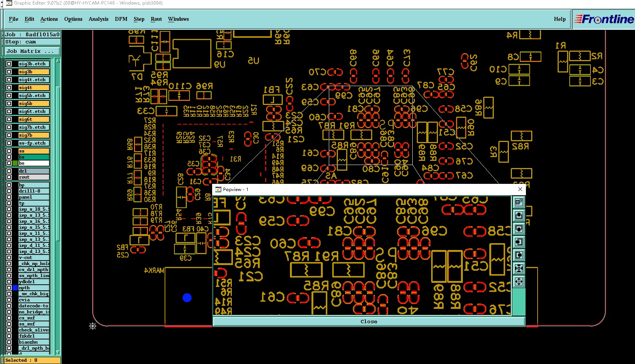
Task: Toggle the sig3b layer checkbox
Action: (x=9, y=72)
